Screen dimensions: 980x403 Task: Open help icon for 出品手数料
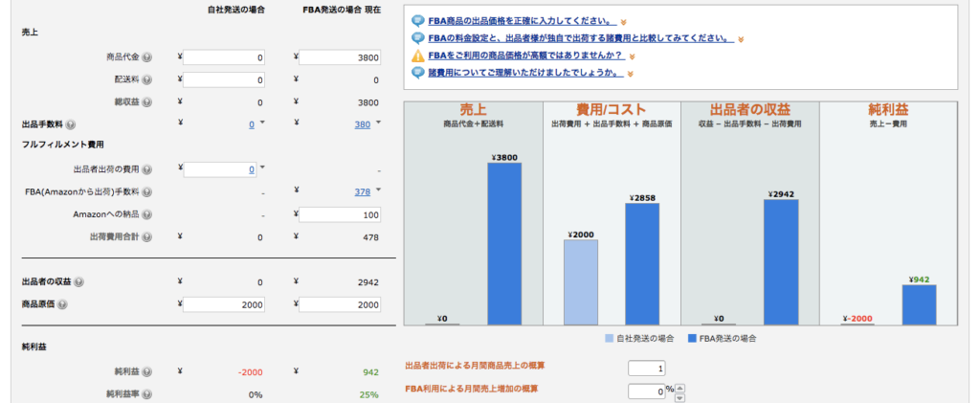tap(71, 124)
